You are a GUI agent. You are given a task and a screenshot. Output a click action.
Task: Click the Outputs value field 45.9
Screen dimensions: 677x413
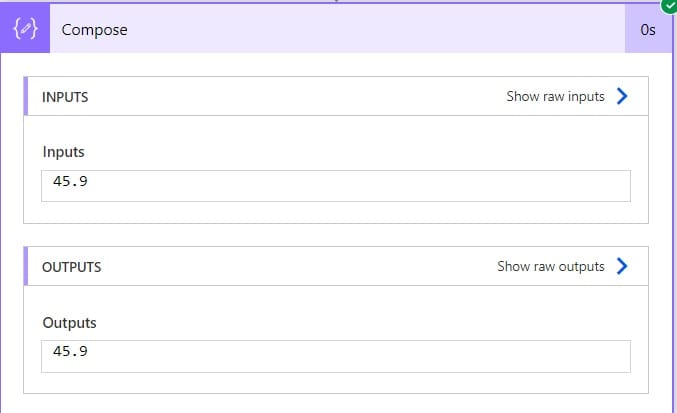[x=336, y=356]
